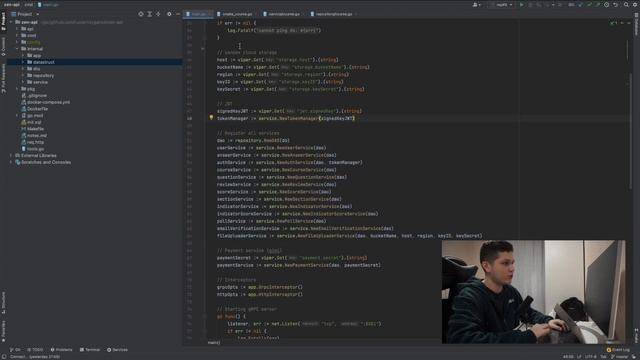Viewport: 640px width, 360px height.
Task: Expand the datastruct folder arrow
Action: click(23, 62)
